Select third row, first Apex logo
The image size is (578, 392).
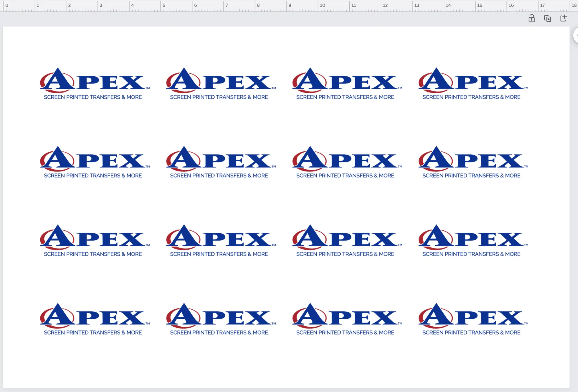(95, 241)
